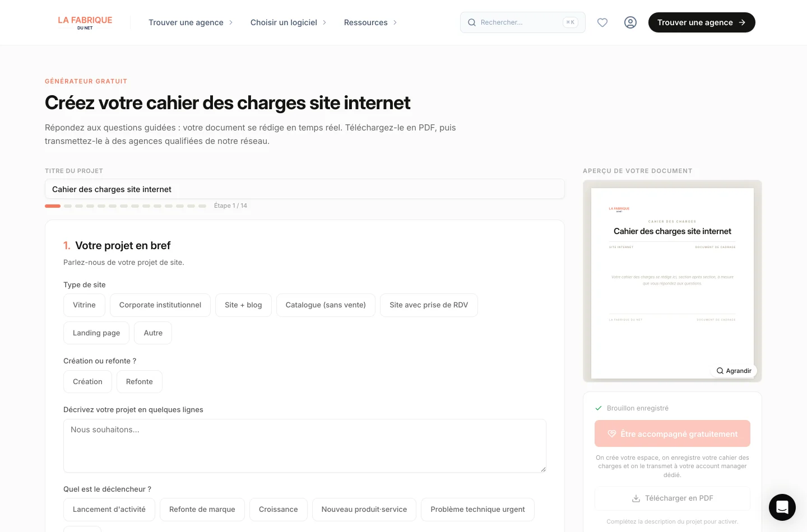Viewport: 807px width, 532px height.
Task: Choose the Refonte option
Action: (140, 382)
